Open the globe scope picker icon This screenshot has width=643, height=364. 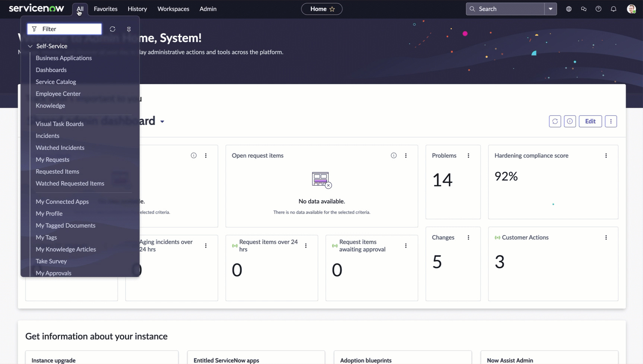pyautogui.click(x=569, y=9)
